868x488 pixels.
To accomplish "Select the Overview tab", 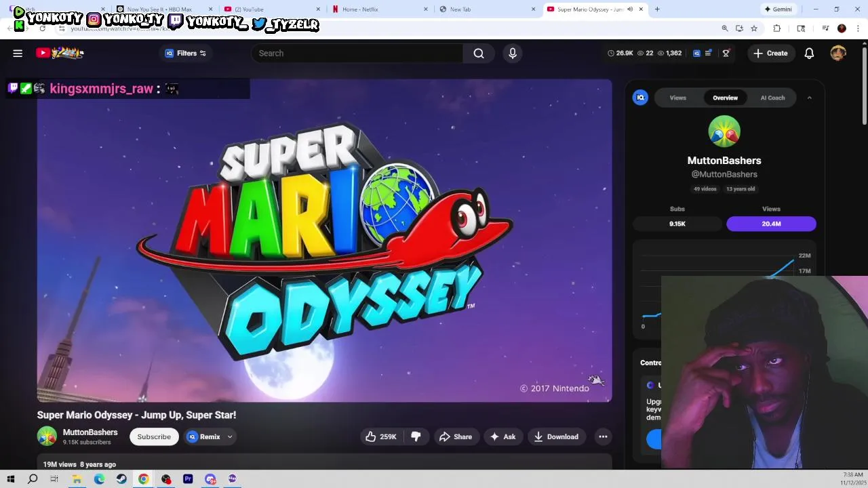I will [725, 98].
